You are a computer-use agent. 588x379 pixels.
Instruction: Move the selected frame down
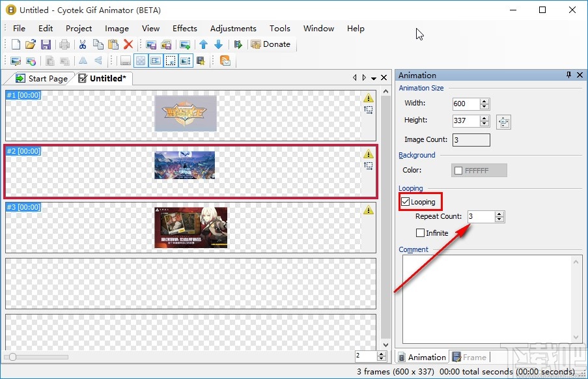click(219, 44)
